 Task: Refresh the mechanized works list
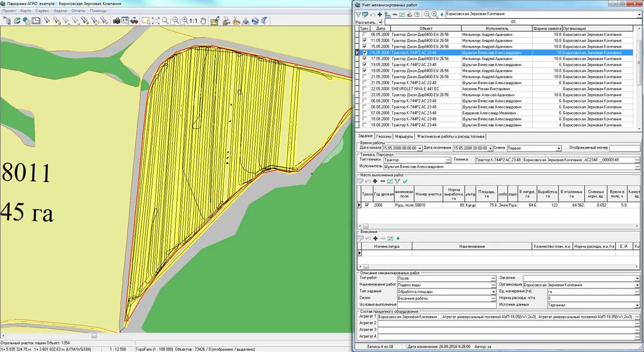pyautogui.click(x=402, y=15)
